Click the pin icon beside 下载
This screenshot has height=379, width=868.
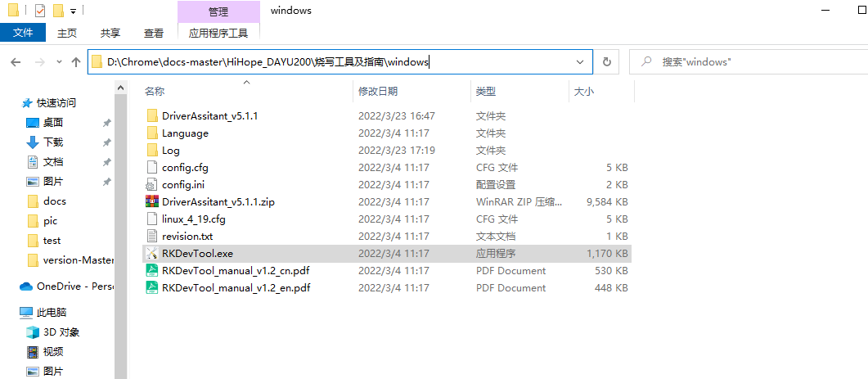(107, 142)
